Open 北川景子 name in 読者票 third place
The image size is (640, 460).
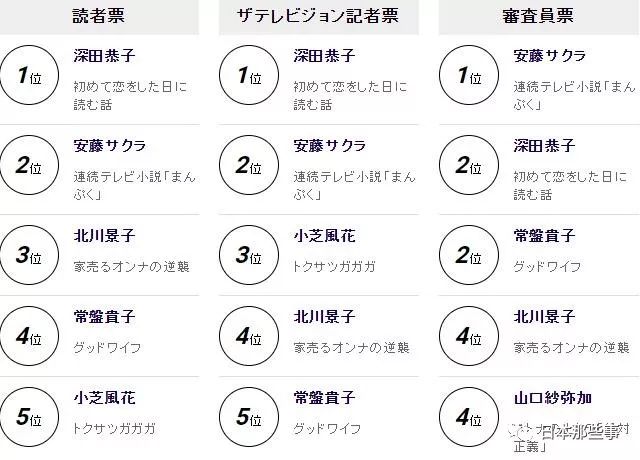click(104, 236)
